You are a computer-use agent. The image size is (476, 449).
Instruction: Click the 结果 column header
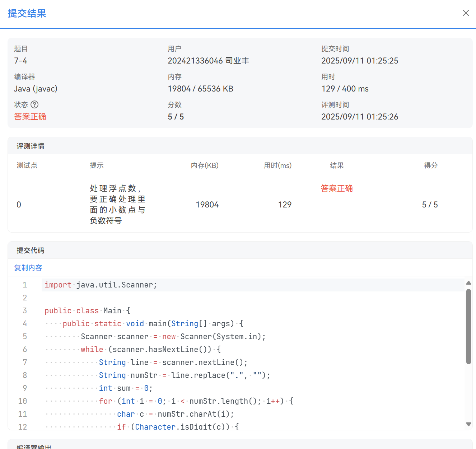(337, 165)
